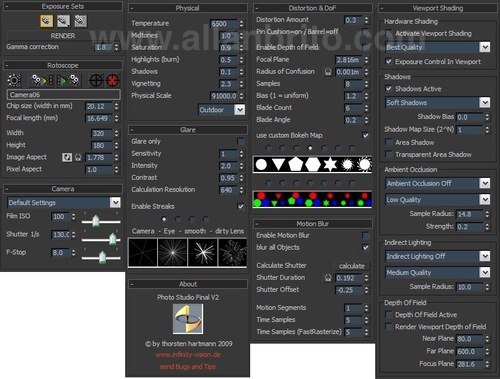The image size is (500, 379).
Task: Click the Shutter 1/s slider handle
Action: point(113,238)
